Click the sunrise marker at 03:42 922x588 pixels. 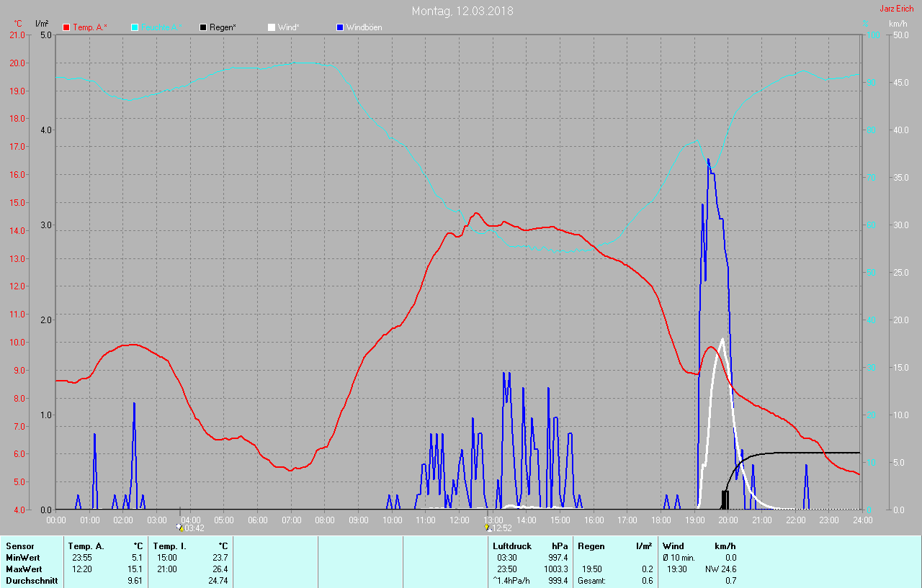pos(180,527)
